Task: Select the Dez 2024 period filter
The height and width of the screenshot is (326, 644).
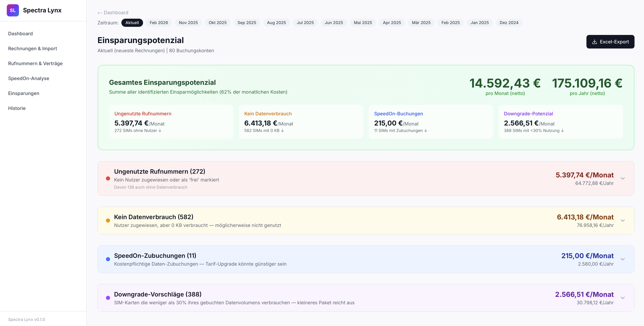Action: 509,23
